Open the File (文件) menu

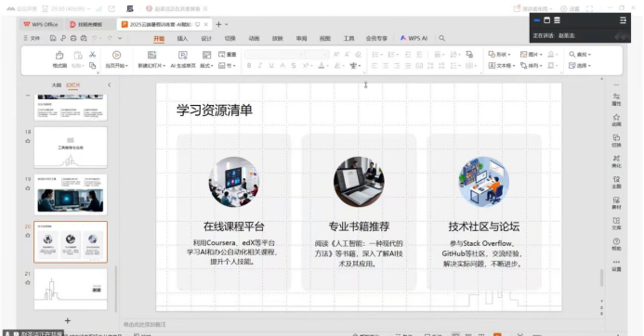tap(32, 38)
